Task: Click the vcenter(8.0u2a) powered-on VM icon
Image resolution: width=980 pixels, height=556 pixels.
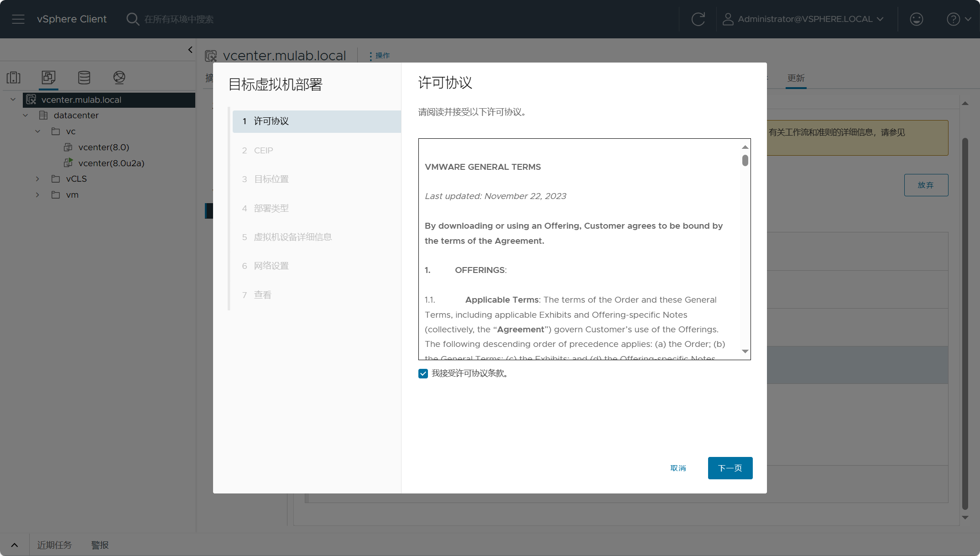Action: (68, 163)
